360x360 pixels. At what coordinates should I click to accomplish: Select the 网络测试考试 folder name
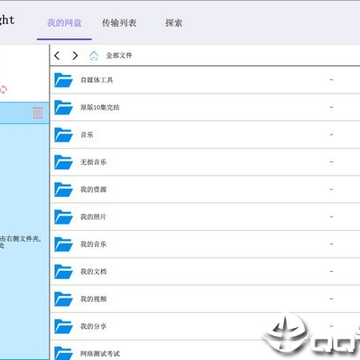click(100, 354)
